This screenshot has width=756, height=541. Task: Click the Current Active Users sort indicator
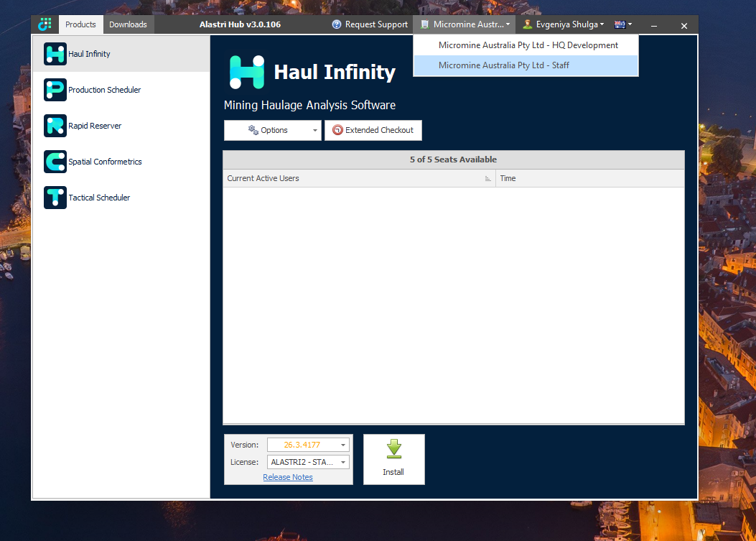(487, 179)
